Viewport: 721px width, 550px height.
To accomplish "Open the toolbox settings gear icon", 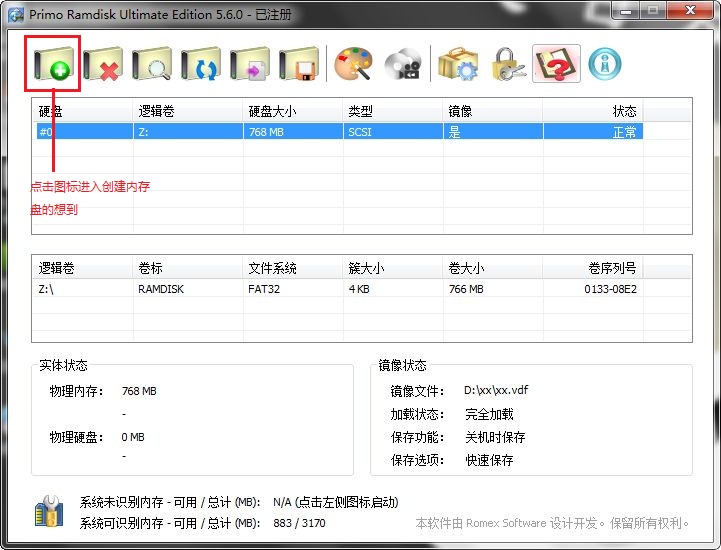I will click(458, 63).
